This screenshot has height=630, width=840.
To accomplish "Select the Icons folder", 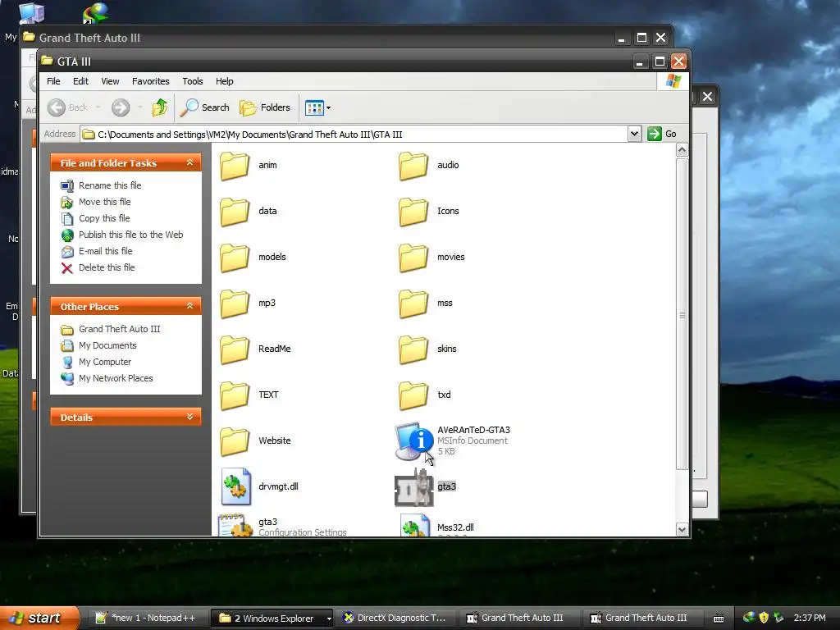I will point(413,212).
